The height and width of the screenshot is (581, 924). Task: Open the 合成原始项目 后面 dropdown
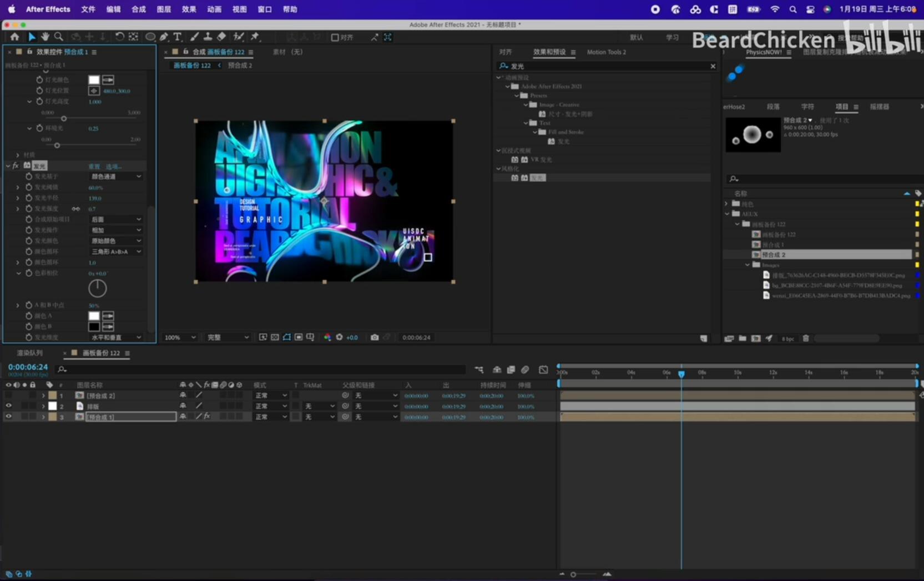coord(115,219)
